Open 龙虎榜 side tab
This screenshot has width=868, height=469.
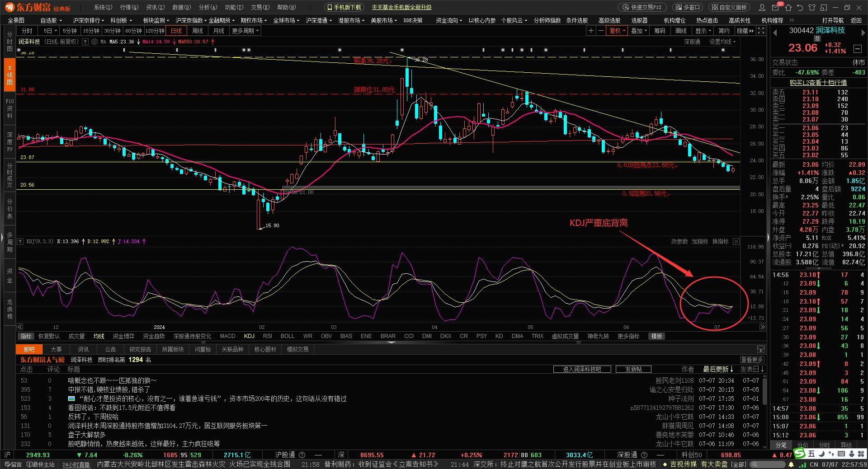[x=9, y=308]
